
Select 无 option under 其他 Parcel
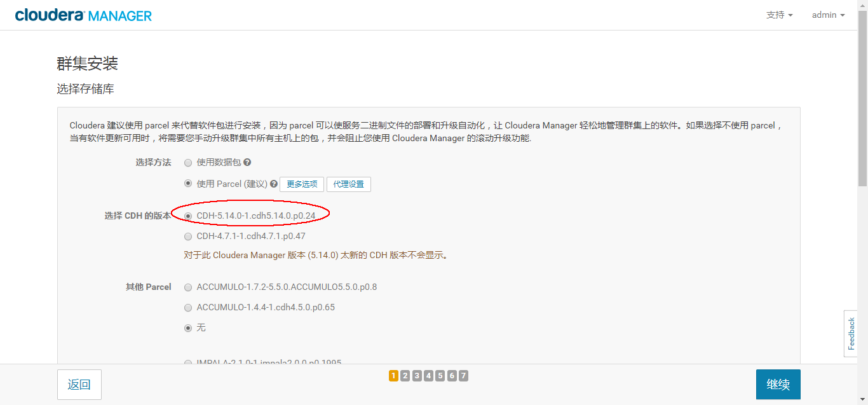click(188, 328)
